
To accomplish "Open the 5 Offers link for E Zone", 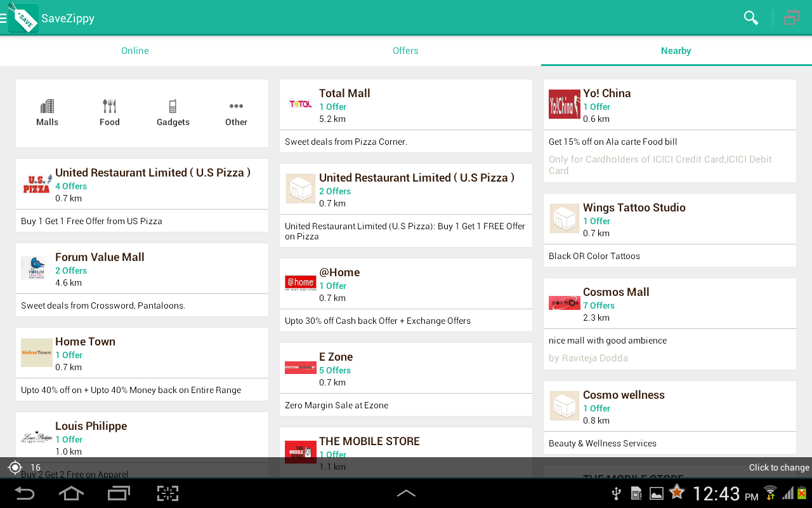I will 335,370.
